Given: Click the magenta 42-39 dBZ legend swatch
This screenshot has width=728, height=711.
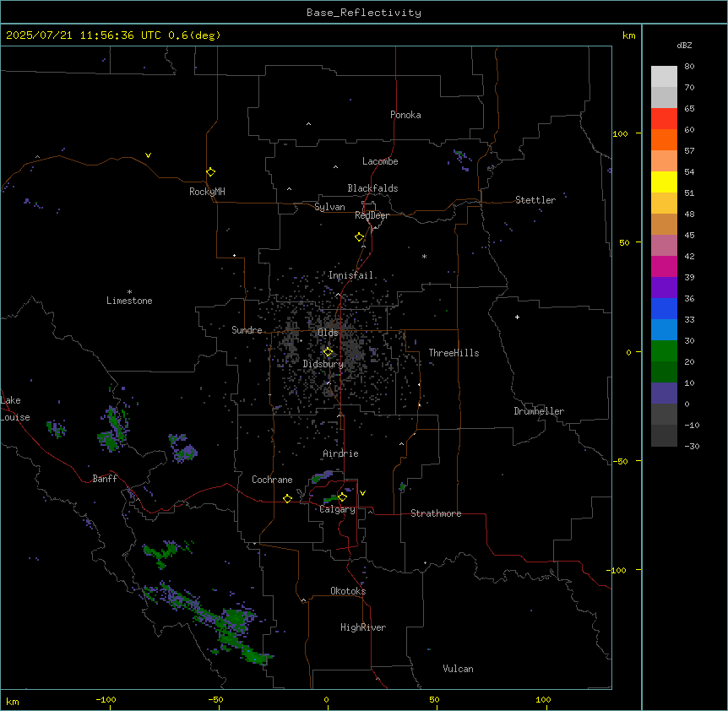Looking at the screenshot, I should click(664, 266).
